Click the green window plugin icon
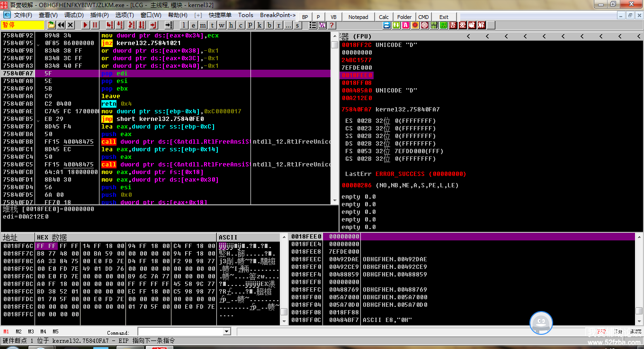644x349 pixels. pyautogui.click(x=444, y=25)
